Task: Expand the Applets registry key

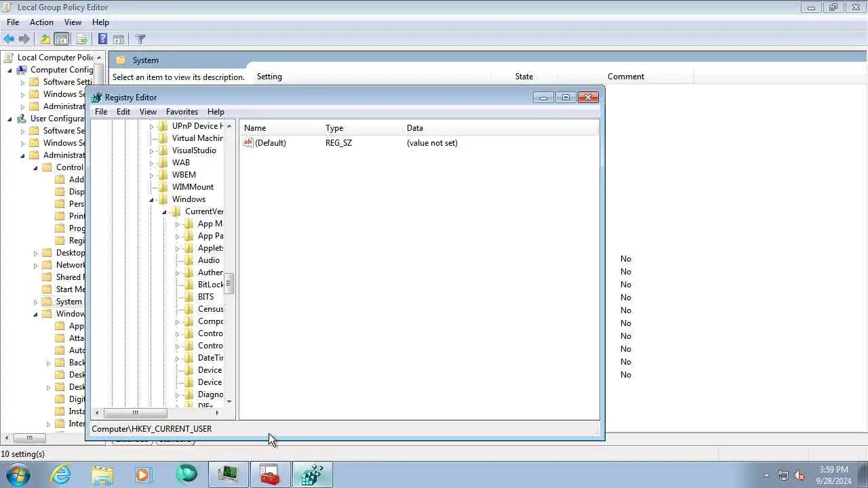Action: click(x=178, y=248)
